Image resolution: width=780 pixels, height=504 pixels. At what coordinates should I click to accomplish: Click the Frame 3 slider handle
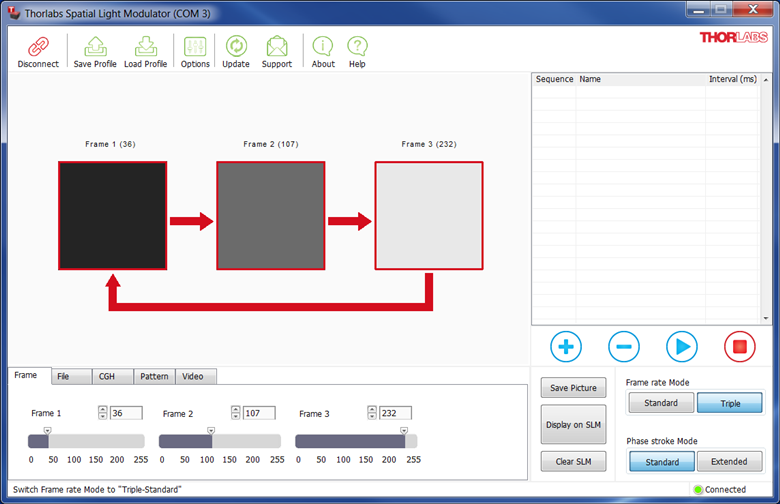[x=404, y=431]
